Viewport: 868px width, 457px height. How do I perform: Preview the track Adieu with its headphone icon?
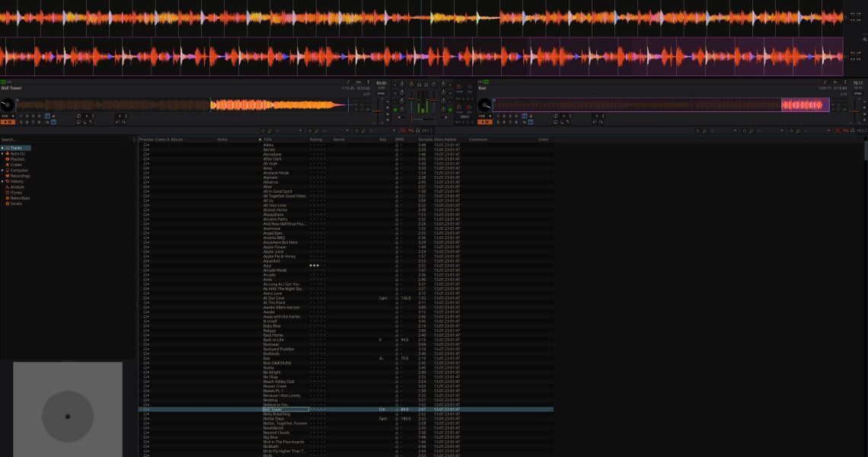pyautogui.click(x=146, y=145)
